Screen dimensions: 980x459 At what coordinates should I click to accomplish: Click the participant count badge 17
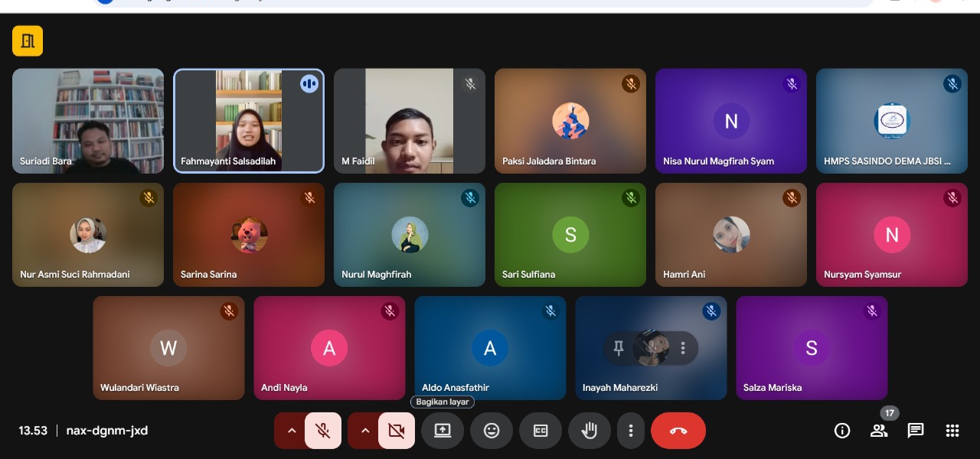pyautogui.click(x=889, y=413)
